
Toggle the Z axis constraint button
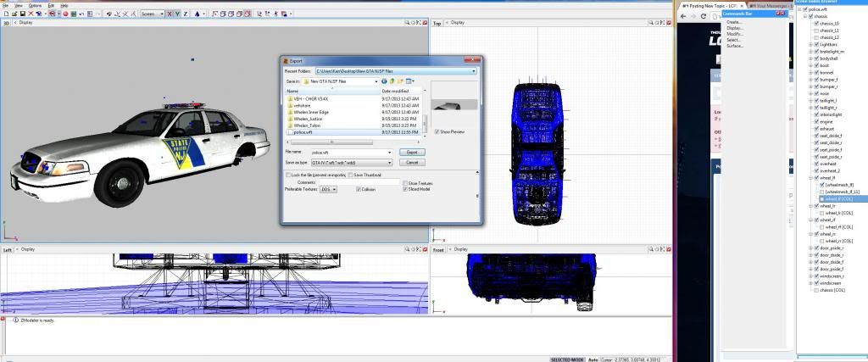pos(186,14)
